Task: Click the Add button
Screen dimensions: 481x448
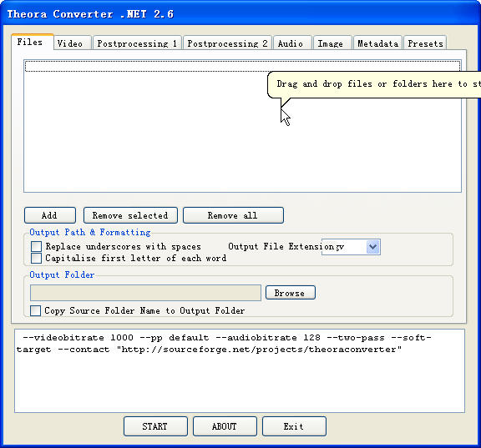Action: pos(50,215)
